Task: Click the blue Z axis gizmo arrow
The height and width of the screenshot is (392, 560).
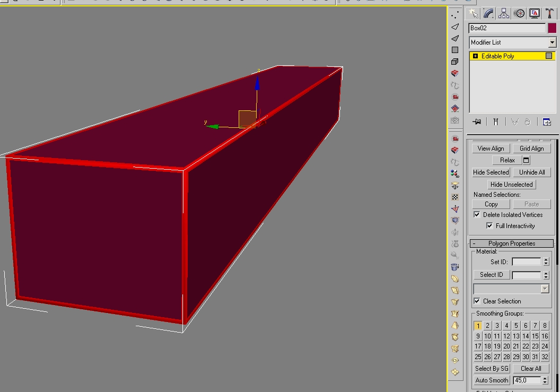Action: tap(257, 83)
